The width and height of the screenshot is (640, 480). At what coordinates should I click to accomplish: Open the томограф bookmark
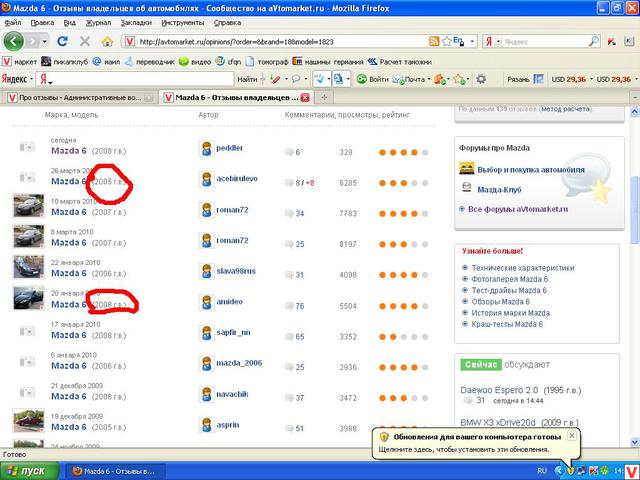267,62
